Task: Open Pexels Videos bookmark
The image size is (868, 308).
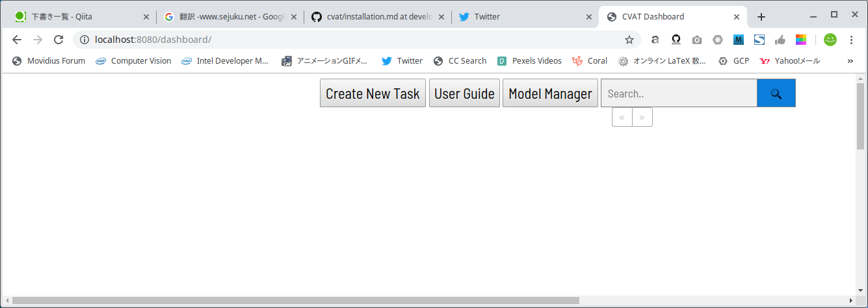Action: pyautogui.click(x=529, y=61)
